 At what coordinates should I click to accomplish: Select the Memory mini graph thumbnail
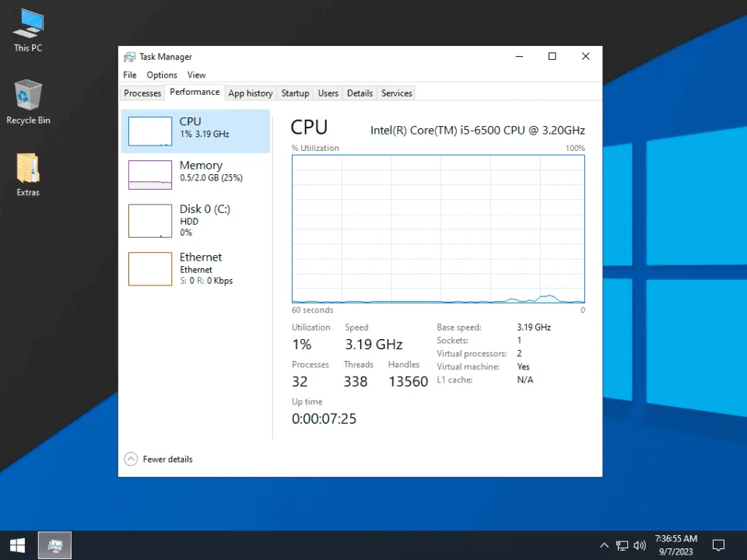tap(150, 175)
